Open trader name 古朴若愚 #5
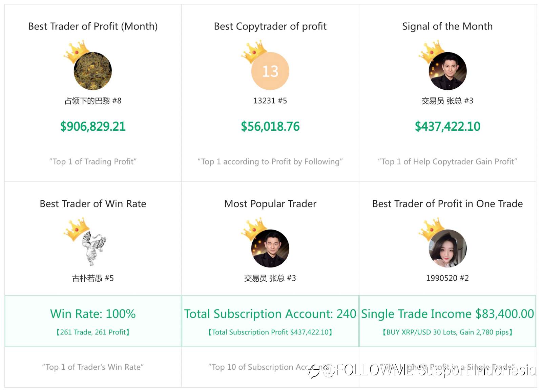Screen dimensions: 542x392 93,278
